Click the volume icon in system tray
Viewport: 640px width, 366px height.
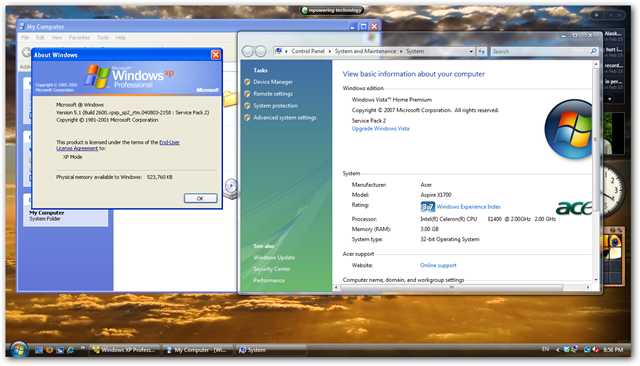pyautogui.click(x=595, y=349)
